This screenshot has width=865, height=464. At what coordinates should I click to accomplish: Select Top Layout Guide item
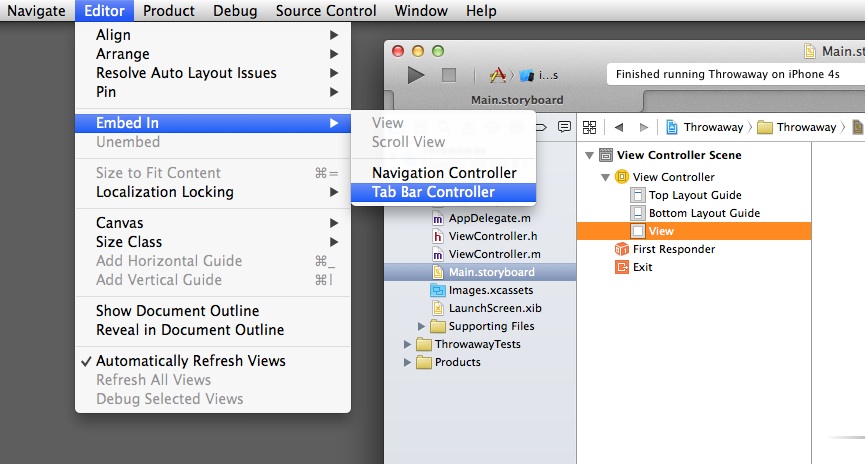coord(695,195)
